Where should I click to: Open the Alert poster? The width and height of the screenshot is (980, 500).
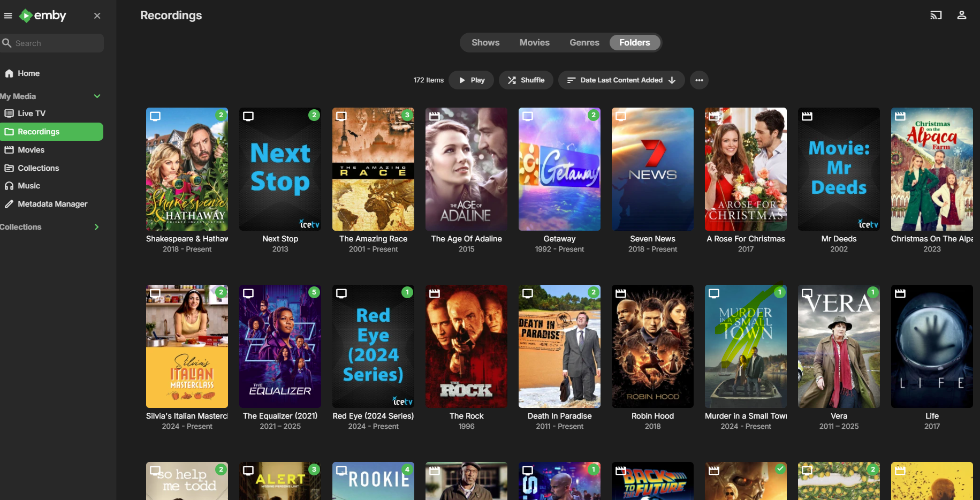click(x=280, y=481)
